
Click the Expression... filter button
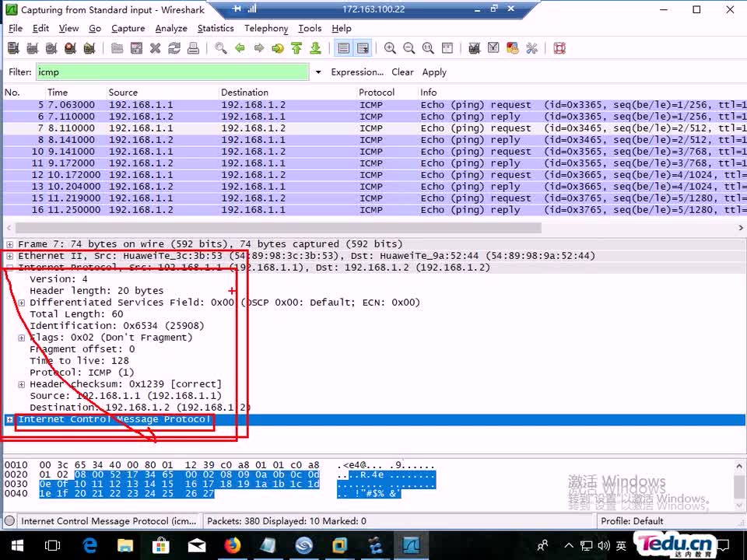pos(357,72)
